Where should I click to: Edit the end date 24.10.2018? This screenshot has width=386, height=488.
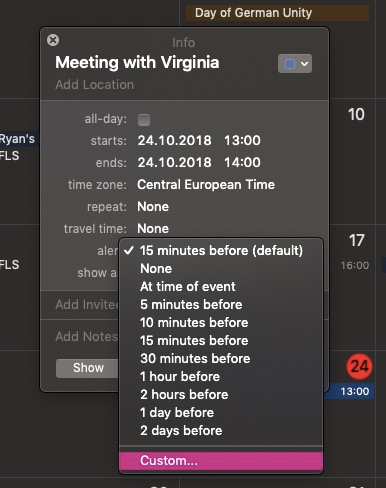point(174,162)
